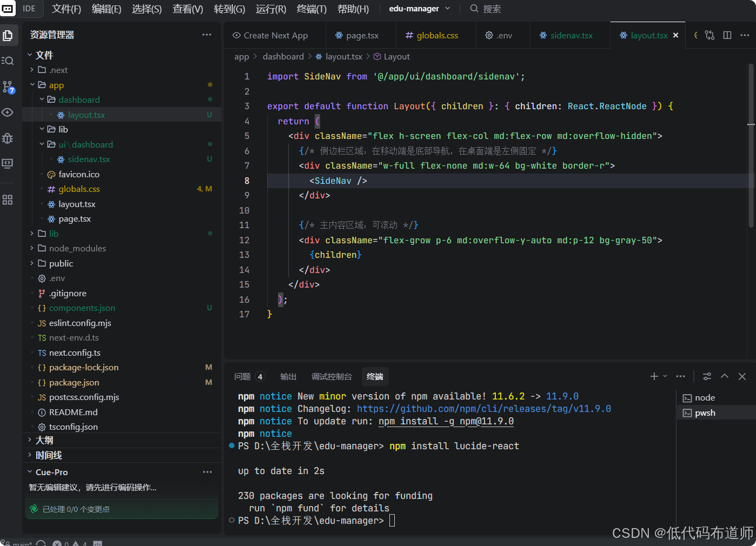
Task: Maximize the terminal panel with chevron up
Action: [x=725, y=376]
